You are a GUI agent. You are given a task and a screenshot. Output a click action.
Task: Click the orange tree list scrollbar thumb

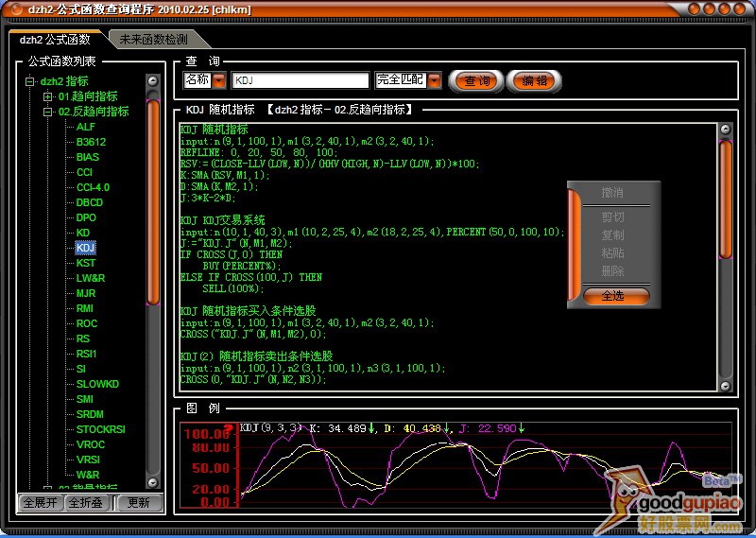point(153,201)
